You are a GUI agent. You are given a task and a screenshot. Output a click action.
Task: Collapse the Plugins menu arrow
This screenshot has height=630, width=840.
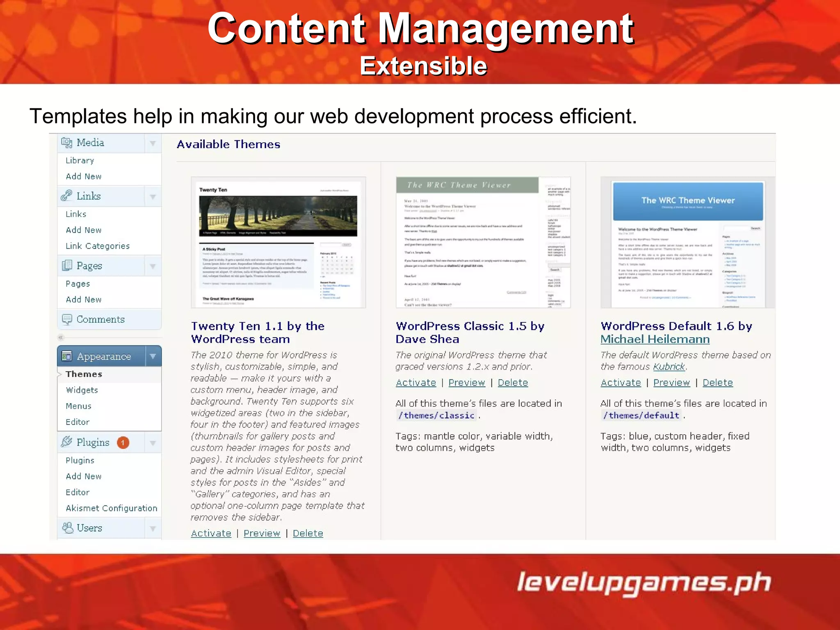tap(153, 443)
